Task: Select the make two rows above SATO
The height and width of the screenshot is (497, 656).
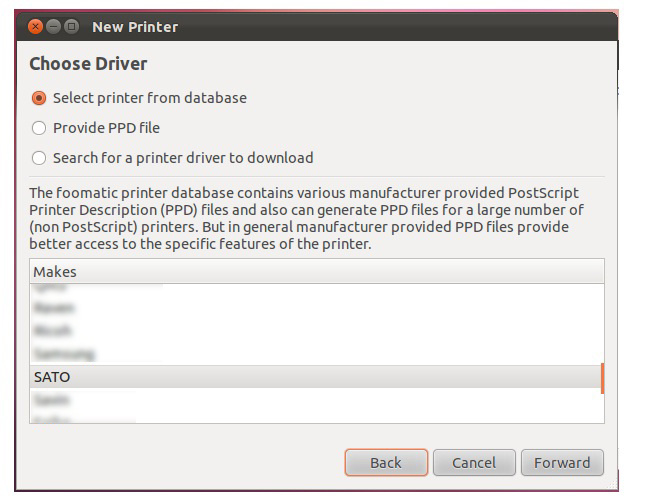Action: pyautogui.click(x=52, y=331)
